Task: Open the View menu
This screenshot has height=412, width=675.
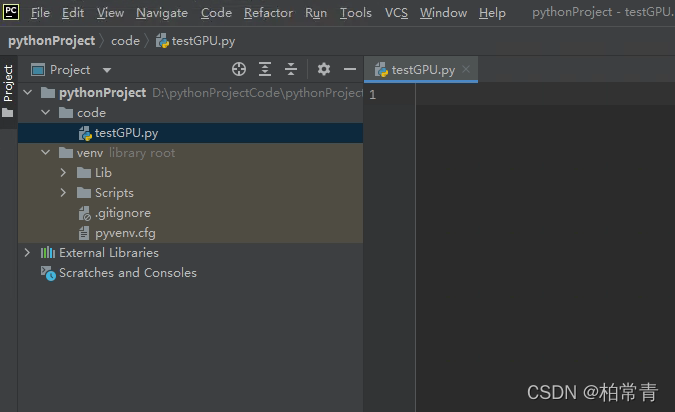Action: coord(110,13)
